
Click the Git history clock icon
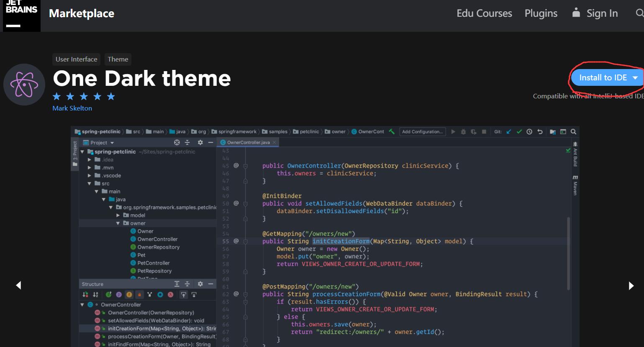click(529, 131)
